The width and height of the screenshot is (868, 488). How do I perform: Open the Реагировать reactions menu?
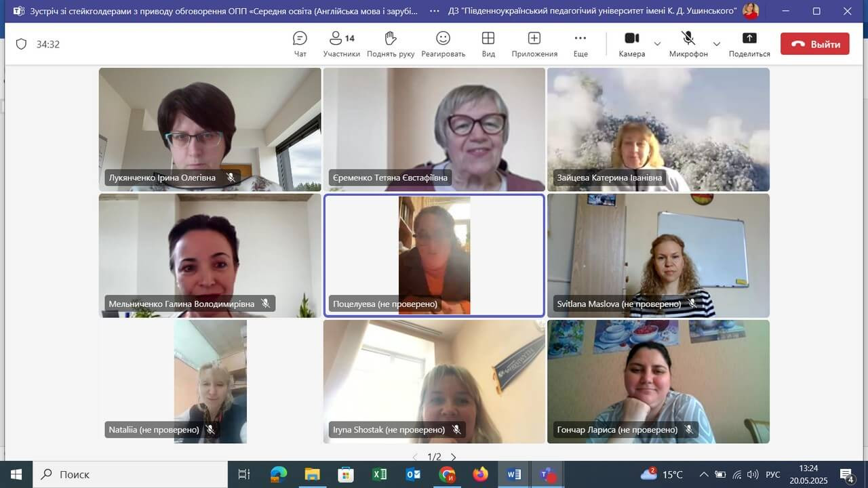click(443, 44)
